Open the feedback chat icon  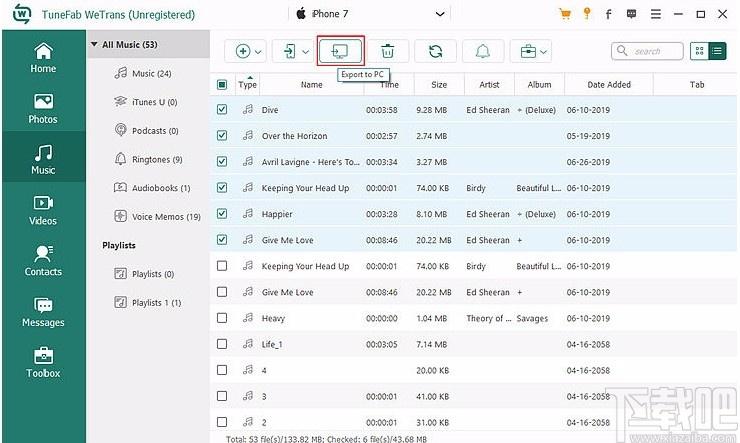coord(631,14)
